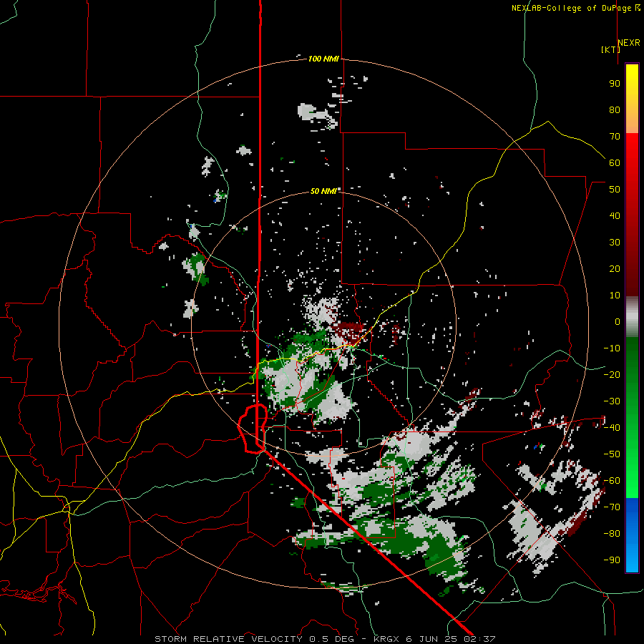Image resolution: width=644 pixels, height=644 pixels.
Task: Click the 50 NMI range ring label
Action: coord(323,191)
